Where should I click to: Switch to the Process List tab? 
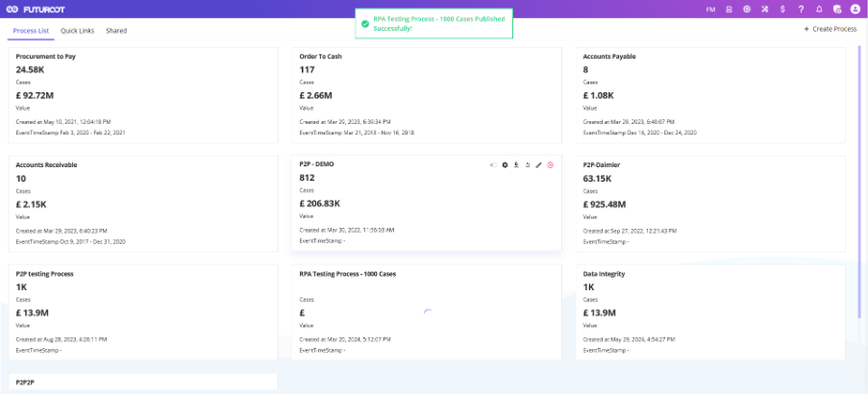coord(31,31)
